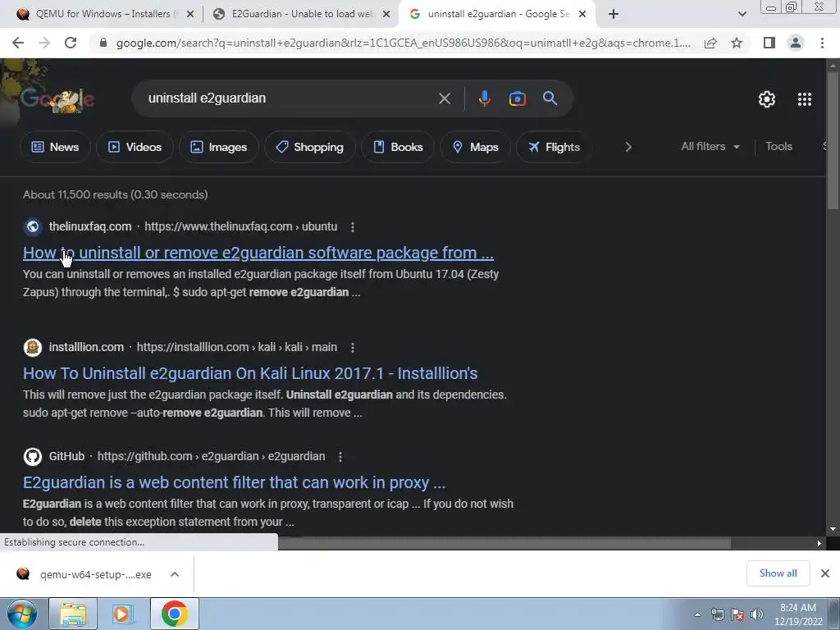
Task: Open more options for installlion.com result
Action: [x=353, y=348]
